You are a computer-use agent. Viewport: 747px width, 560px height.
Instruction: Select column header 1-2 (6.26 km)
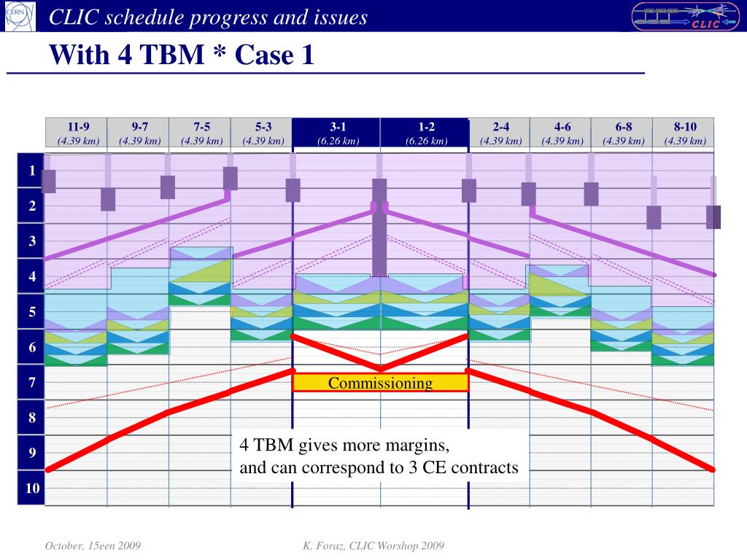pyautogui.click(x=425, y=133)
